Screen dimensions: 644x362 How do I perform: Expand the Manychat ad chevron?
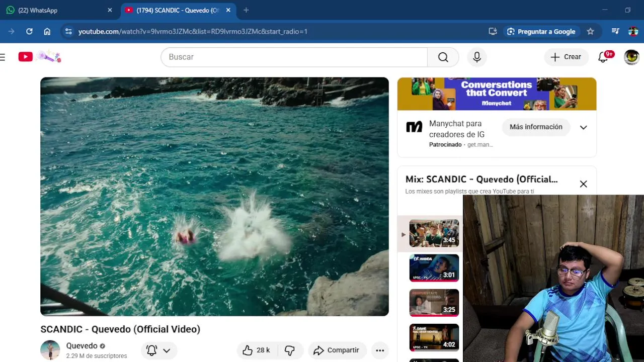583,127
